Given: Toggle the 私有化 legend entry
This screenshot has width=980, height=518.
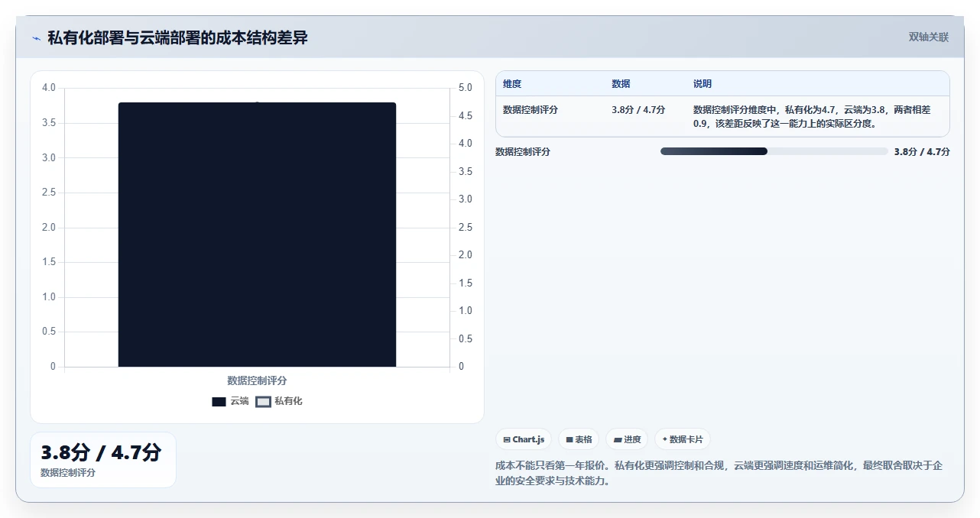Looking at the screenshot, I should [x=279, y=401].
